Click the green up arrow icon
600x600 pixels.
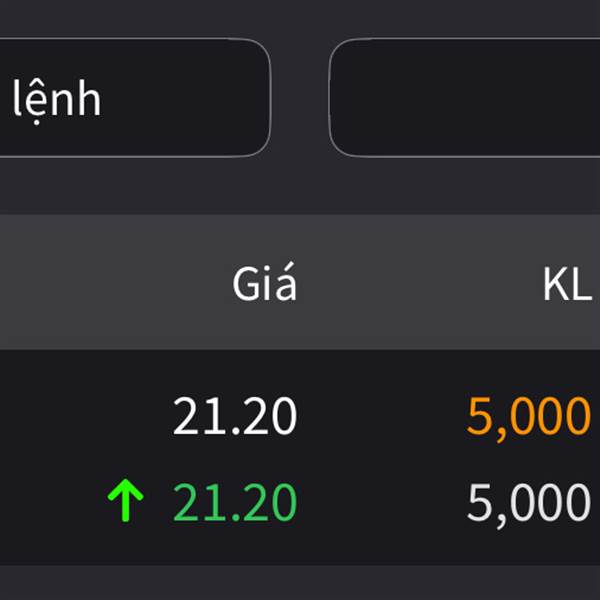pos(126,500)
